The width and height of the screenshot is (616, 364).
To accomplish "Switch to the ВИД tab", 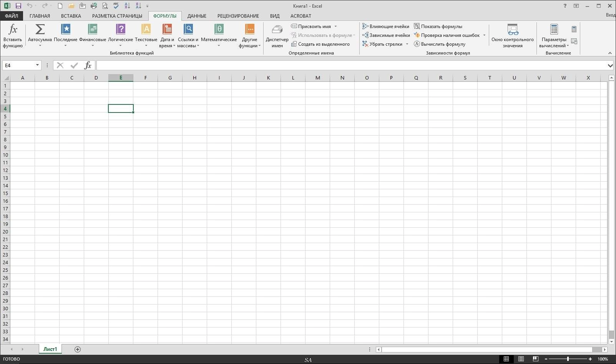I will coord(274,16).
